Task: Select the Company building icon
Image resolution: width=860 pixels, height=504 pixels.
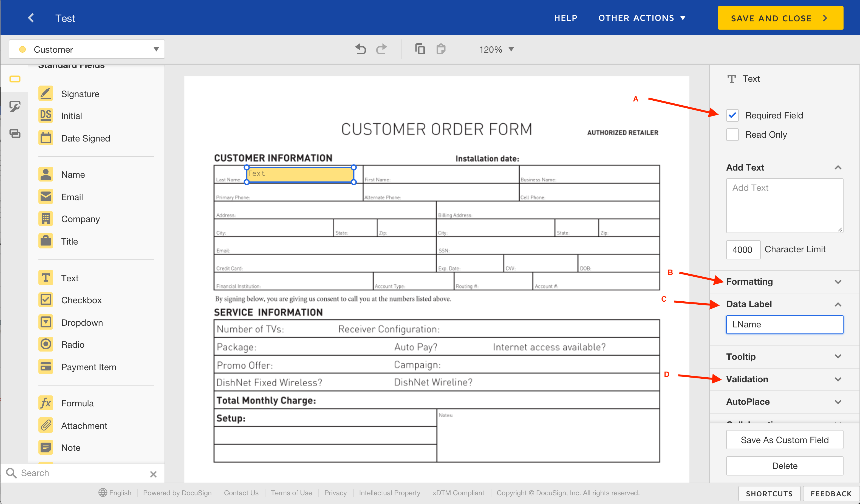Action: pos(46,219)
